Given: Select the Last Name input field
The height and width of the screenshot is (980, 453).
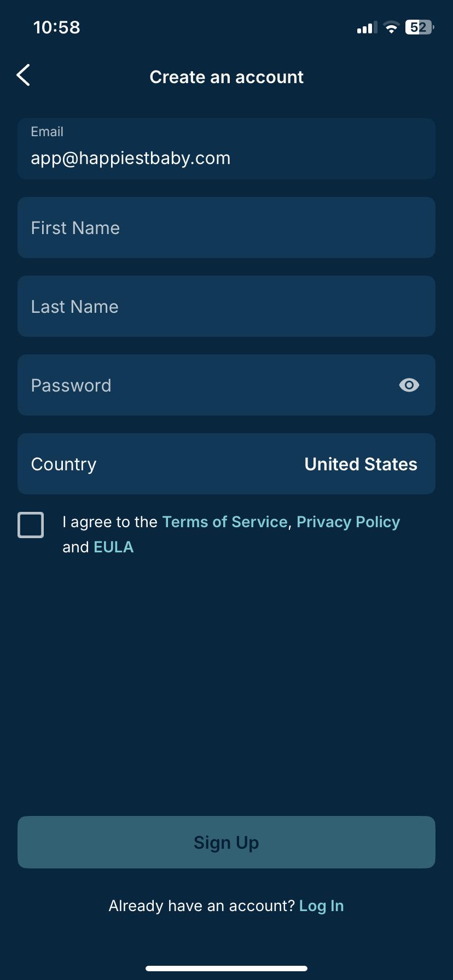Looking at the screenshot, I should (x=226, y=306).
